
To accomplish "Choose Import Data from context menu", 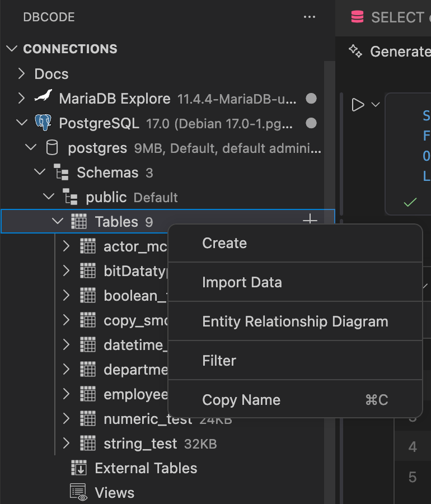I will tap(295, 282).
